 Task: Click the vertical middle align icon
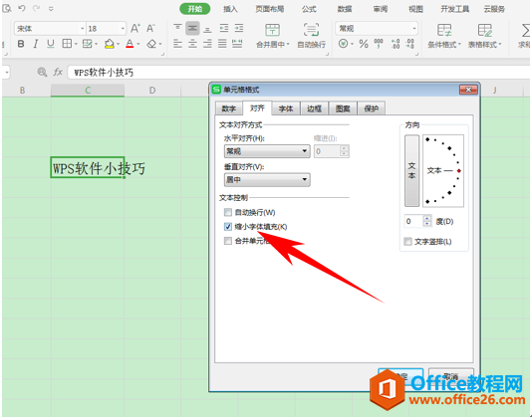(192, 29)
